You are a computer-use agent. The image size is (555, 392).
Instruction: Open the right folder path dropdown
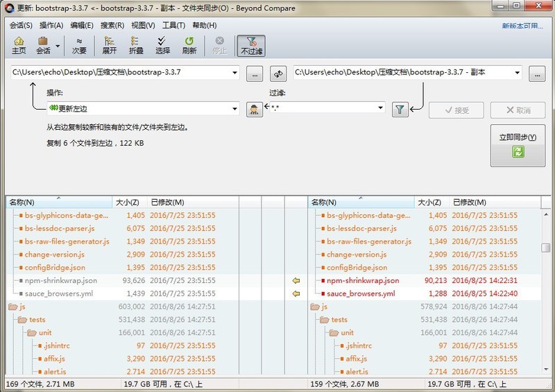[x=517, y=73]
